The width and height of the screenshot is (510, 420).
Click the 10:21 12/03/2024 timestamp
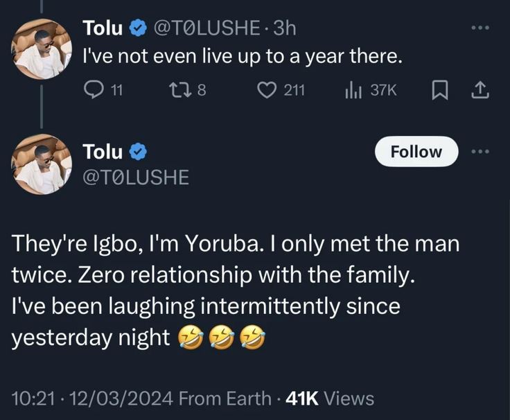pos(94,398)
